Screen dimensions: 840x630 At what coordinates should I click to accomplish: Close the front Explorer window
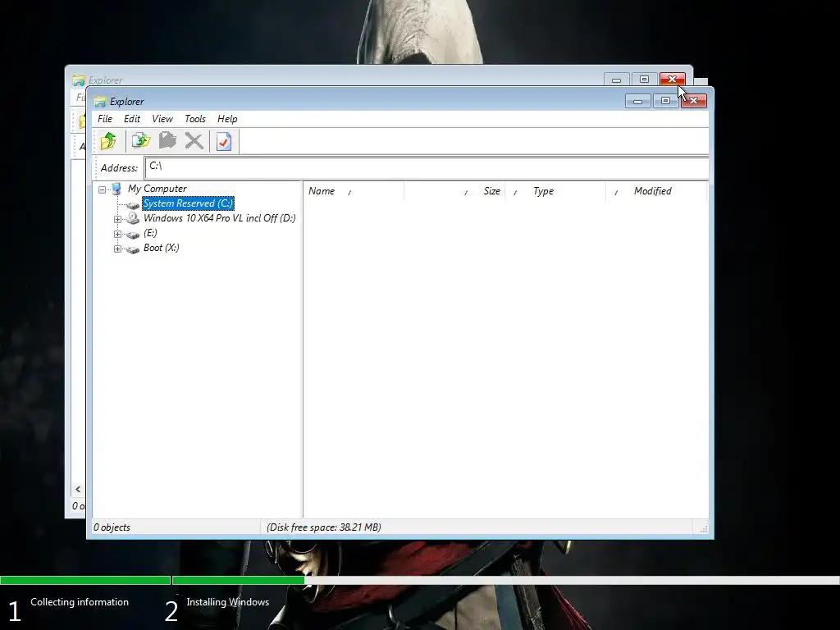694,101
